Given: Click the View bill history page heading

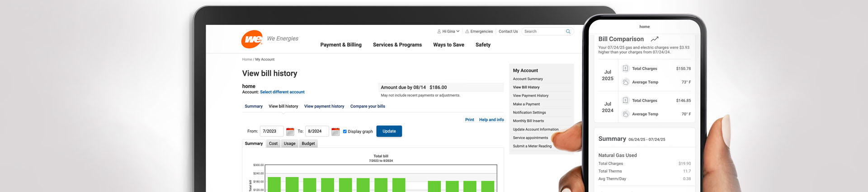Looking at the screenshot, I should (269, 73).
